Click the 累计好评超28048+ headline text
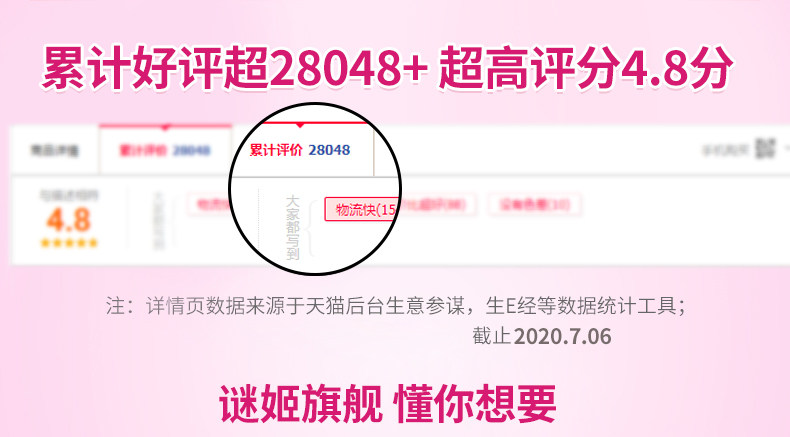Screen dimensions: 790x437 [x=235, y=69]
